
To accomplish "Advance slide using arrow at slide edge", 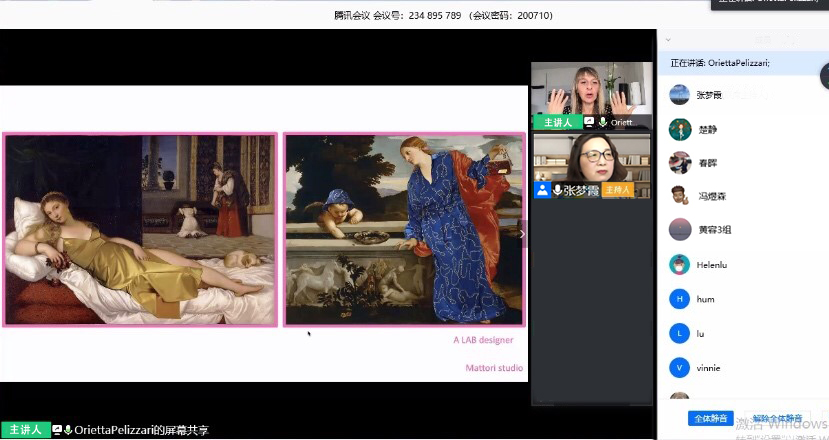I will tap(522, 234).
